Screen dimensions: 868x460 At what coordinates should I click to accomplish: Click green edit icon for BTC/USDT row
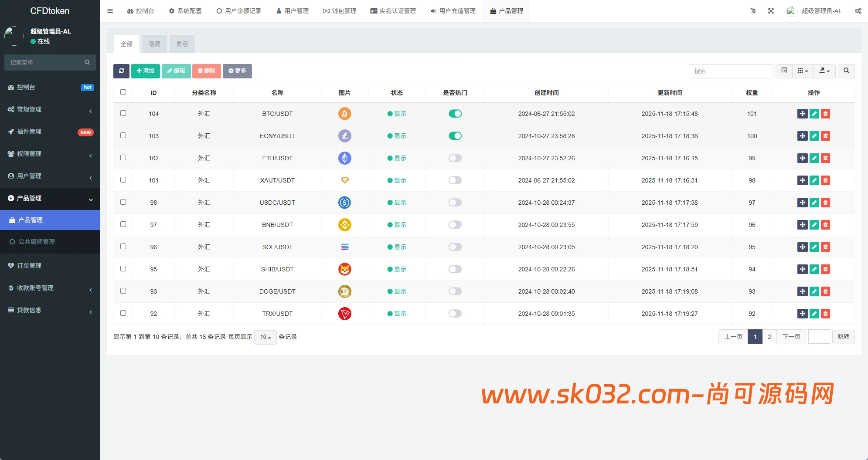(x=814, y=114)
